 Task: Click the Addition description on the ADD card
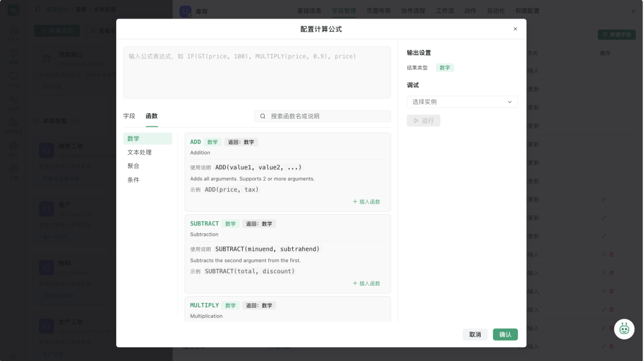click(200, 153)
